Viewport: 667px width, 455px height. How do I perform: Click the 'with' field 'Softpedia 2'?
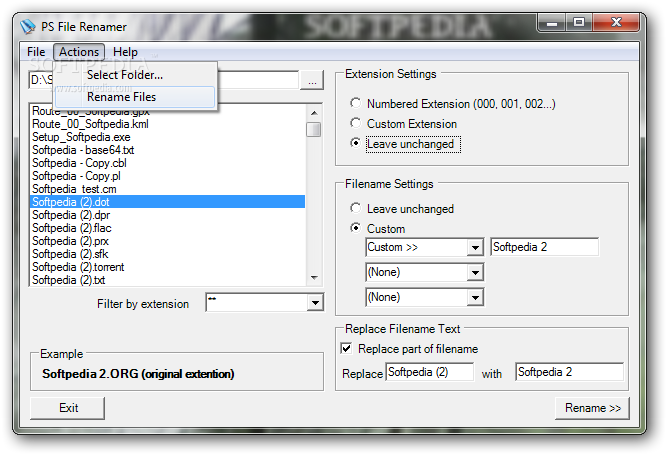pyautogui.click(x=569, y=372)
